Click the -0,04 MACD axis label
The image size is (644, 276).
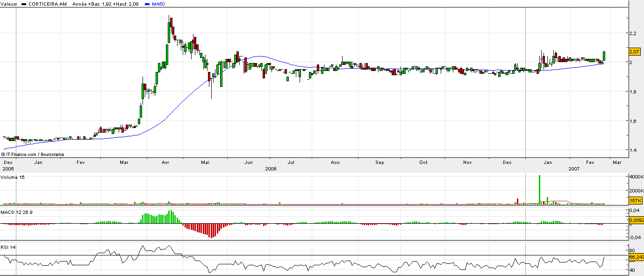pos(635,237)
